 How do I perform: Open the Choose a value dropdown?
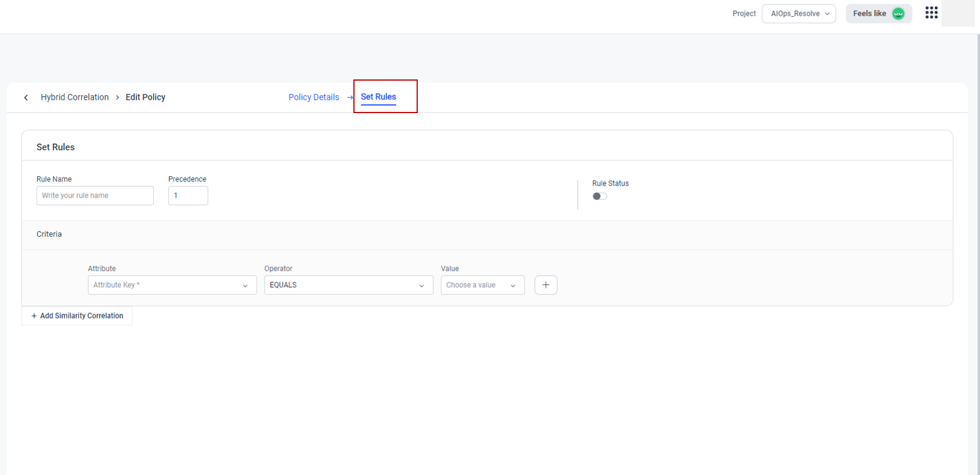click(482, 285)
